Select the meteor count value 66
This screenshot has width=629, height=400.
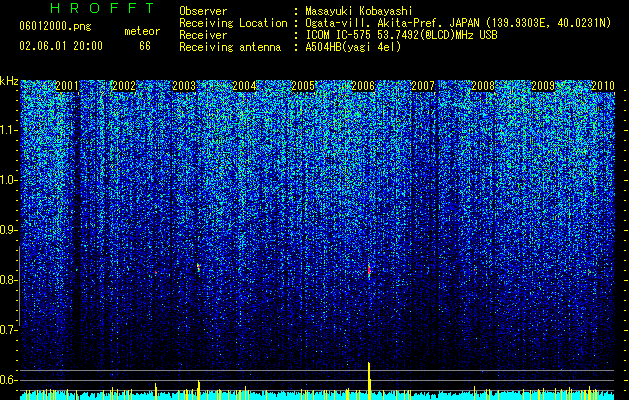[x=145, y=46]
